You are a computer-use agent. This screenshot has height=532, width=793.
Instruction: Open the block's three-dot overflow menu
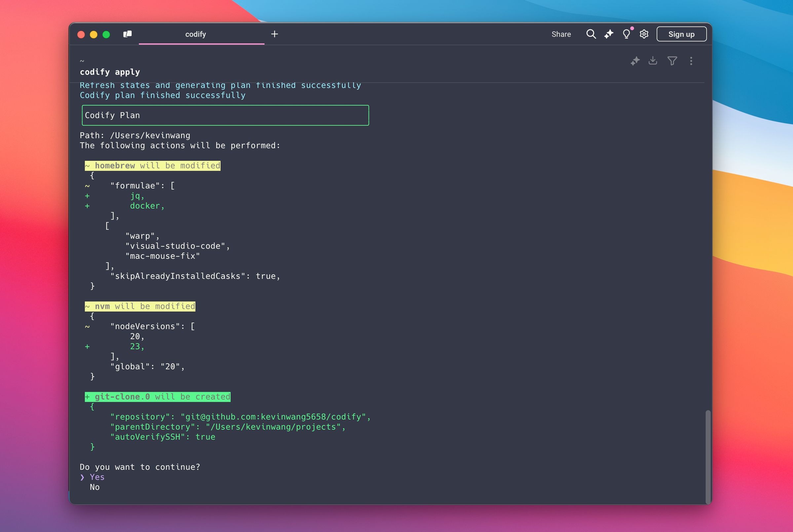click(691, 61)
